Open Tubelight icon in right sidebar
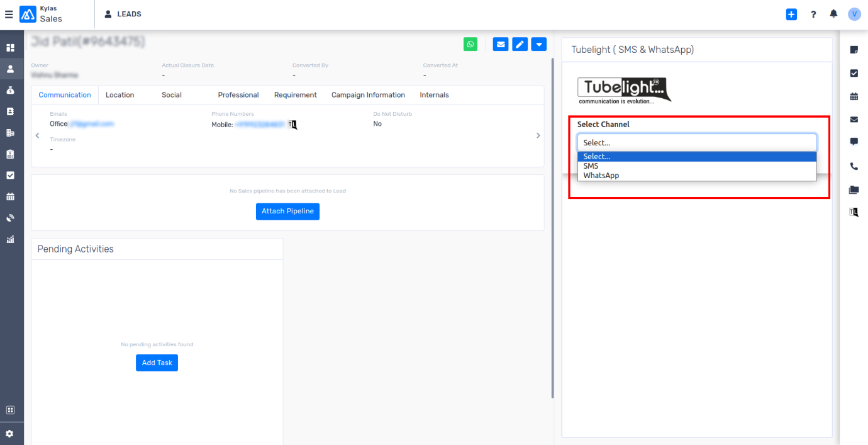Screen dimensions: 868x445 click(854, 212)
